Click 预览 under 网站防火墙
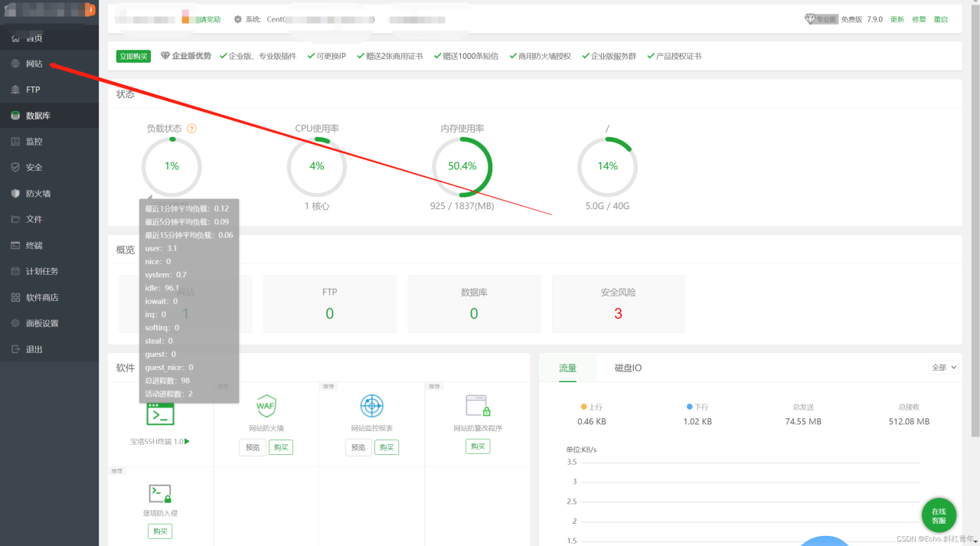980x546 pixels. tap(252, 447)
